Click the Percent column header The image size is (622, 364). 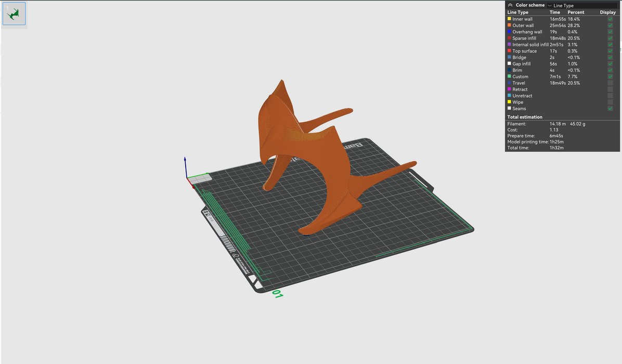(576, 12)
